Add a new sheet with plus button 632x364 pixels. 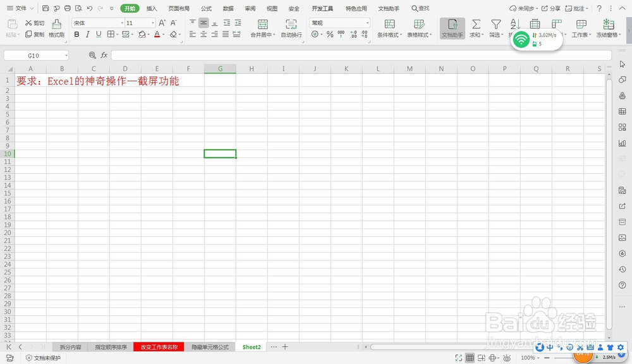click(x=285, y=347)
